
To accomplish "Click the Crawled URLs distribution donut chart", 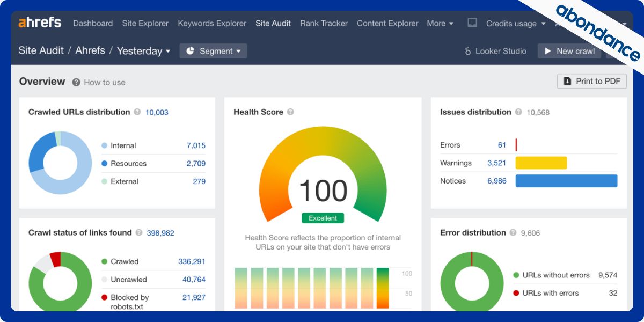I will click(x=60, y=163).
